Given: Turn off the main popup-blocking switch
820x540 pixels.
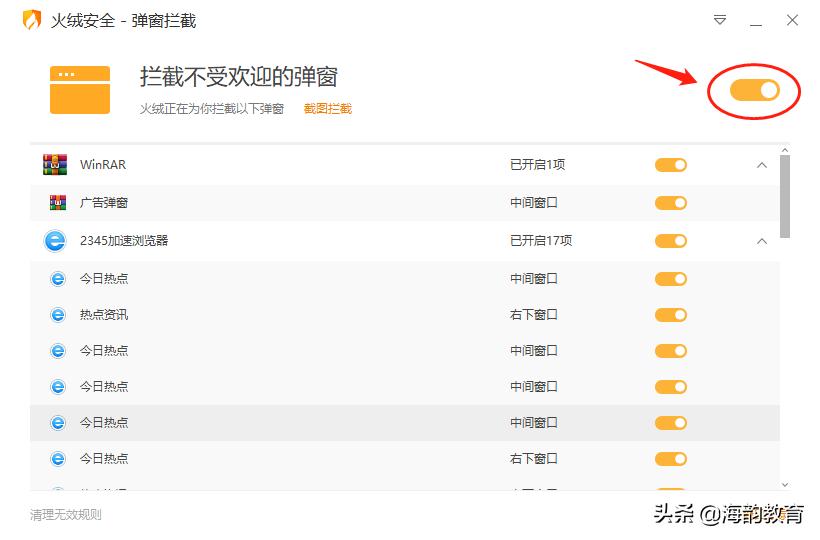Looking at the screenshot, I should 755,90.
